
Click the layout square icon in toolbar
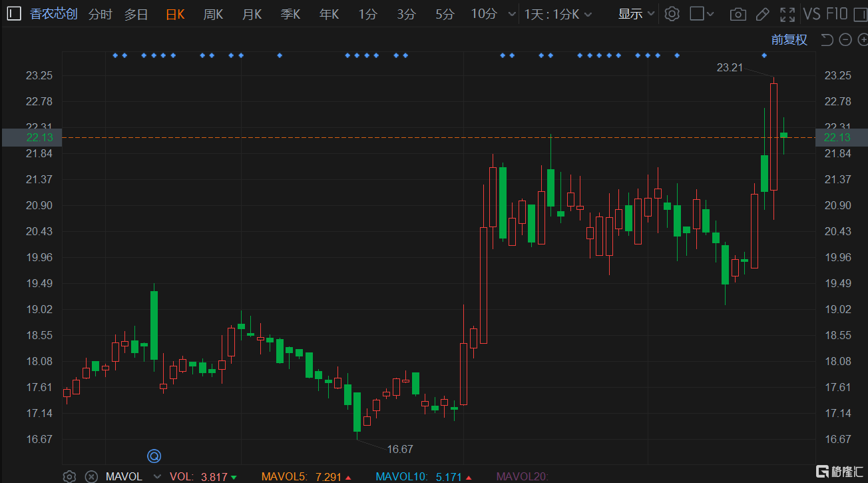point(696,14)
